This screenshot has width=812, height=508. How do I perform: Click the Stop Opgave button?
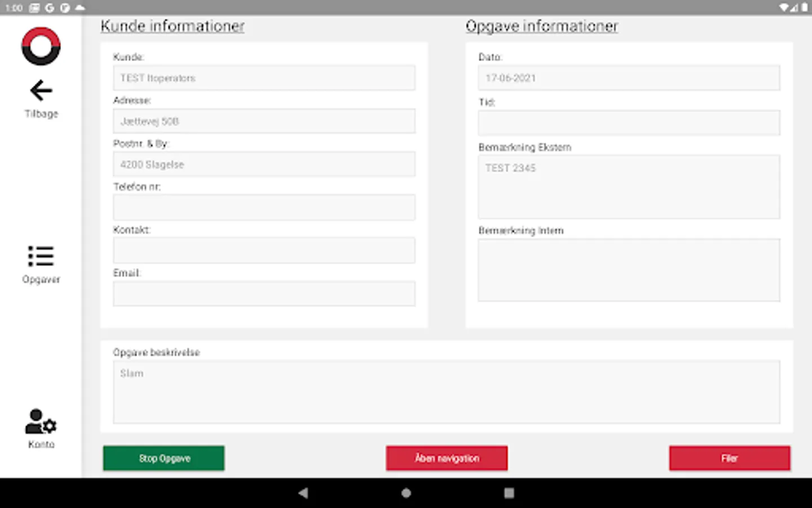pyautogui.click(x=164, y=458)
